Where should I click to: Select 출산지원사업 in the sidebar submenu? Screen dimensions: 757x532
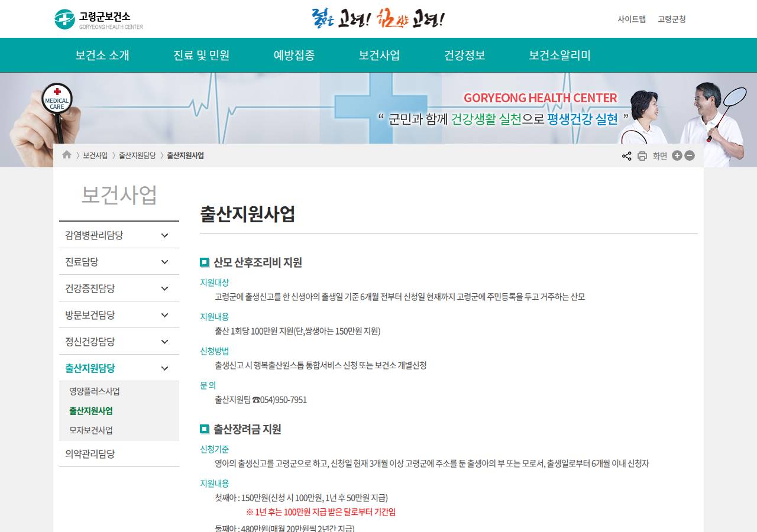click(x=90, y=411)
